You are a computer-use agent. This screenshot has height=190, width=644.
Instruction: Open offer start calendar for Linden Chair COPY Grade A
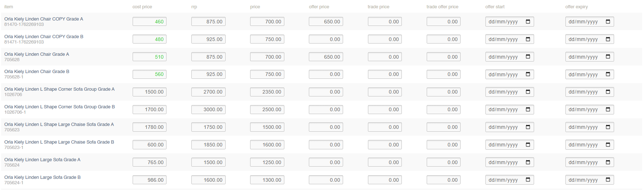click(528, 22)
